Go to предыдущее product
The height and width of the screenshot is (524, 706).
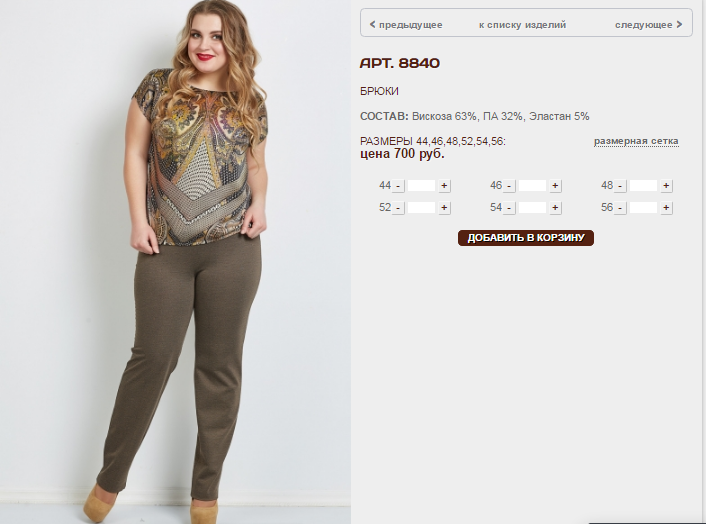pyautogui.click(x=406, y=25)
